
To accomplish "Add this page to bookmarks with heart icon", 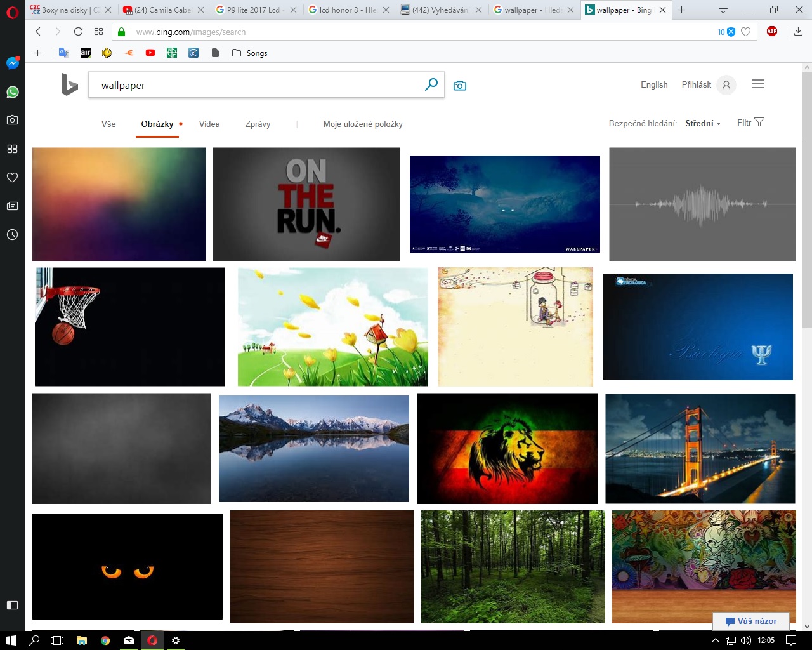I will pyautogui.click(x=746, y=32).
